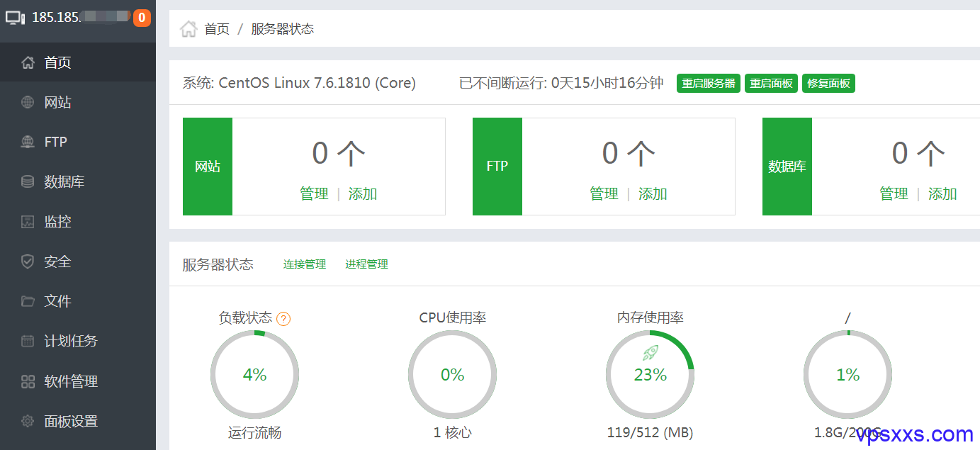This screenshot has height=450, width=980.
Task: Click the orange 0 notification badge
Action: tap(142, 18)
